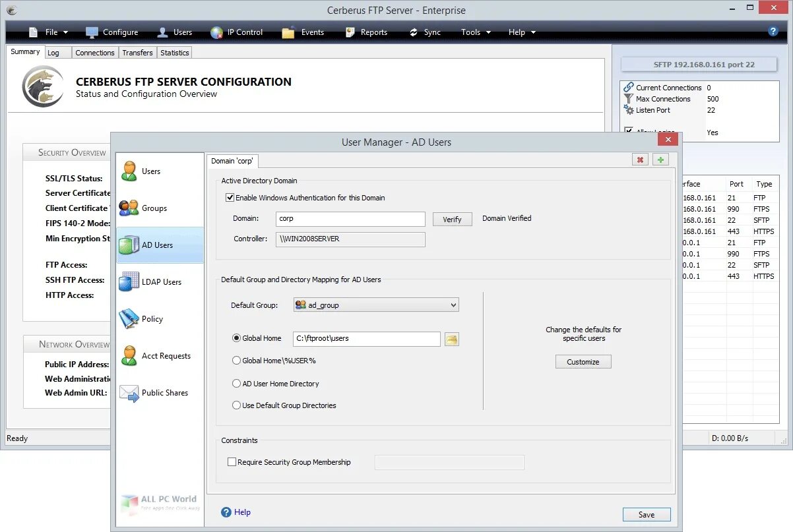793x532 pixels.
Task: Click the security group name field
Action: point(449,462)
